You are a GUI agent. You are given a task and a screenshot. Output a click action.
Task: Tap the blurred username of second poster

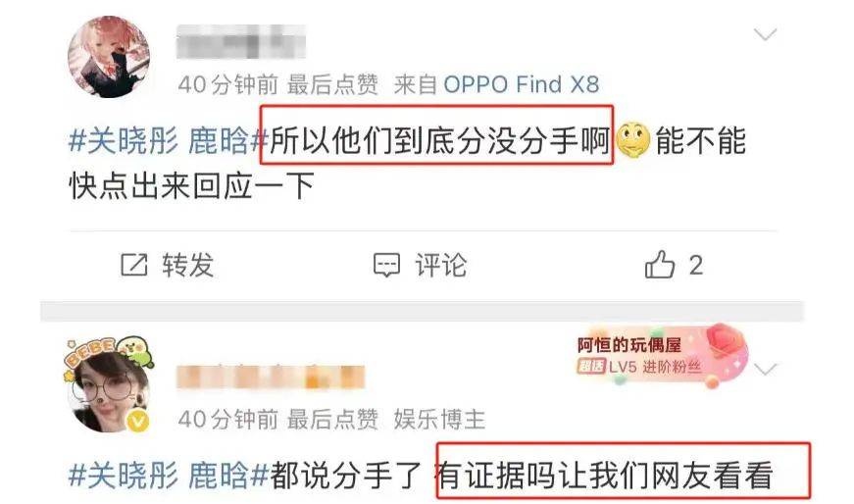tap(271, 377)
